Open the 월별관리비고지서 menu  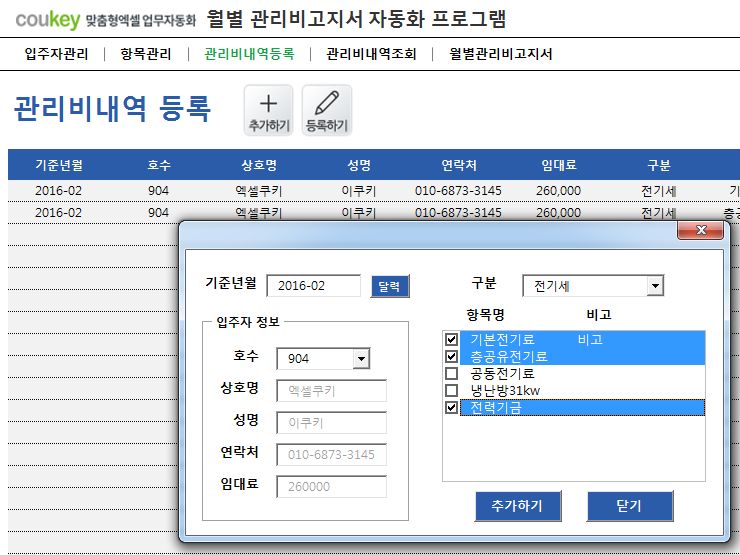[500, 54]
